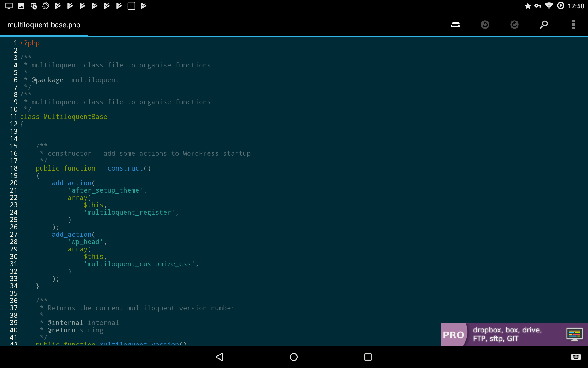The image size is (588, 368).
Task: Open the three-dot overflow menu
Action: 573,25
